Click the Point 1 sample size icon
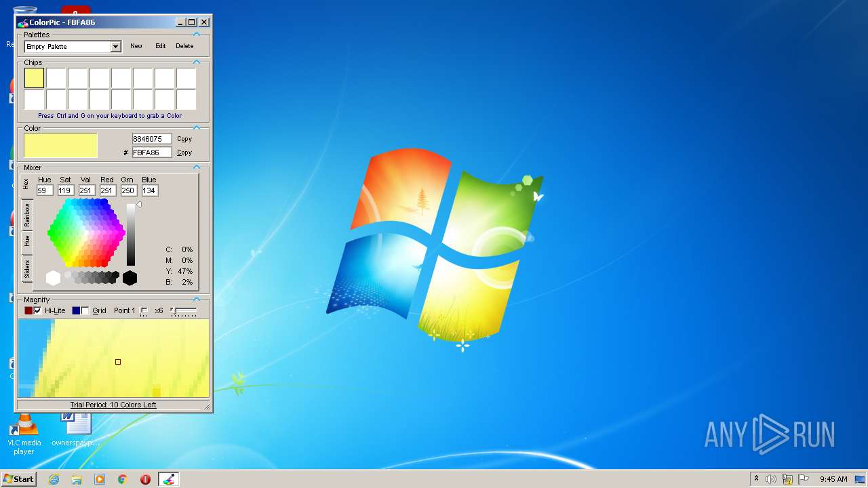 point(144,311)
